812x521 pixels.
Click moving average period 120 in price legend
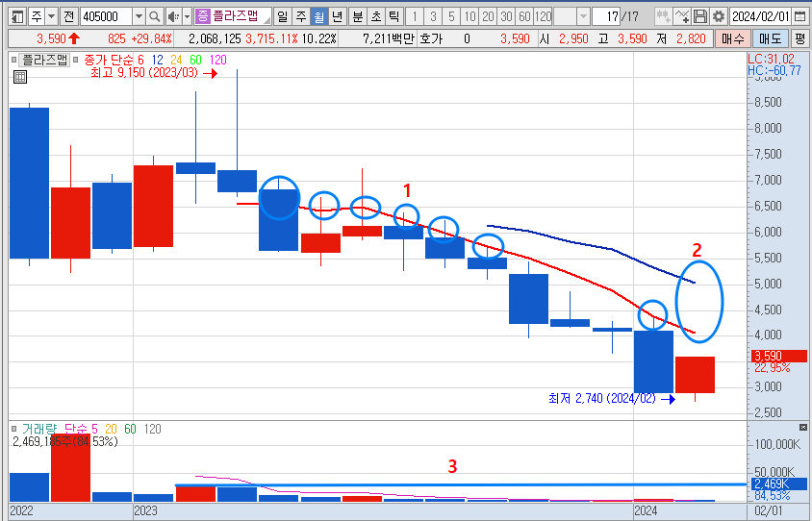[x=217, y=60]
